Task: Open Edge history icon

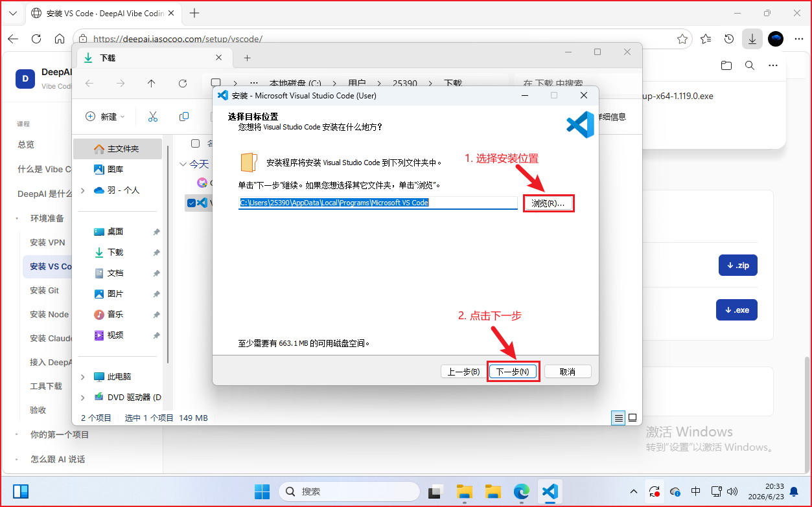Action: tap(729, 39)
